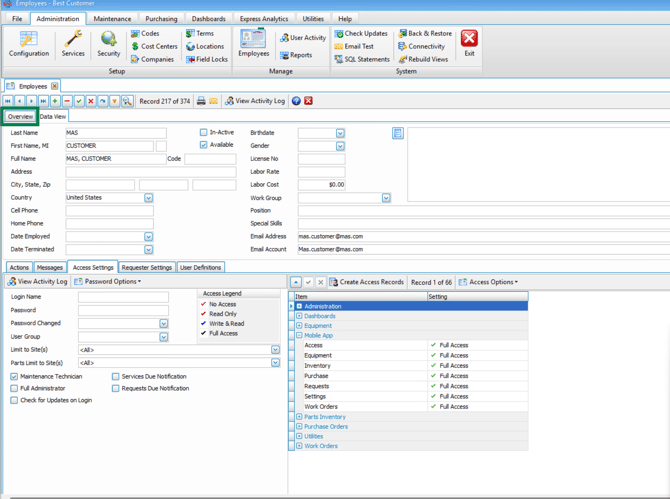This screenshot has height=499, width=670.
Task: Uncheck the Maintenance Technician checkbox
Action: 14,377
